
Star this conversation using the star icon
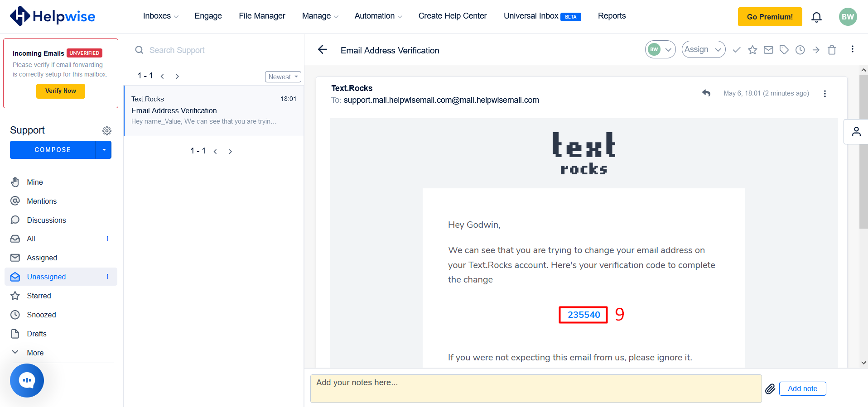pyautogui.click(x=752, y=50)
